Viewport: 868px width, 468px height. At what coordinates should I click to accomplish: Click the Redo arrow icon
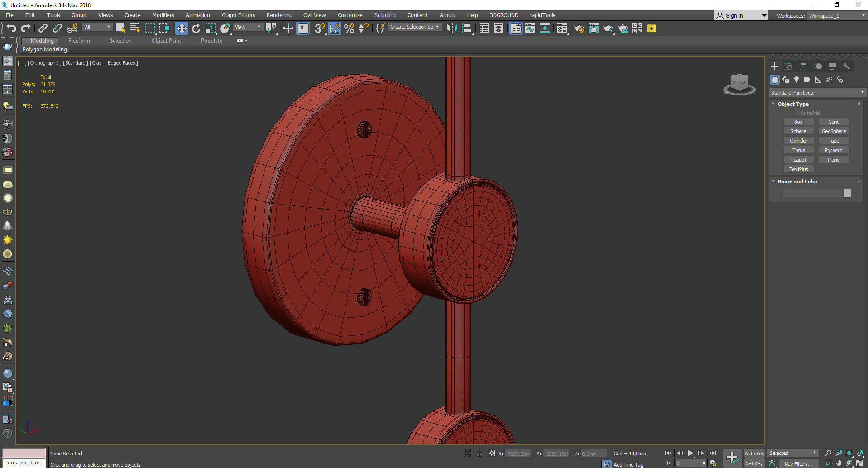[26, 29]
